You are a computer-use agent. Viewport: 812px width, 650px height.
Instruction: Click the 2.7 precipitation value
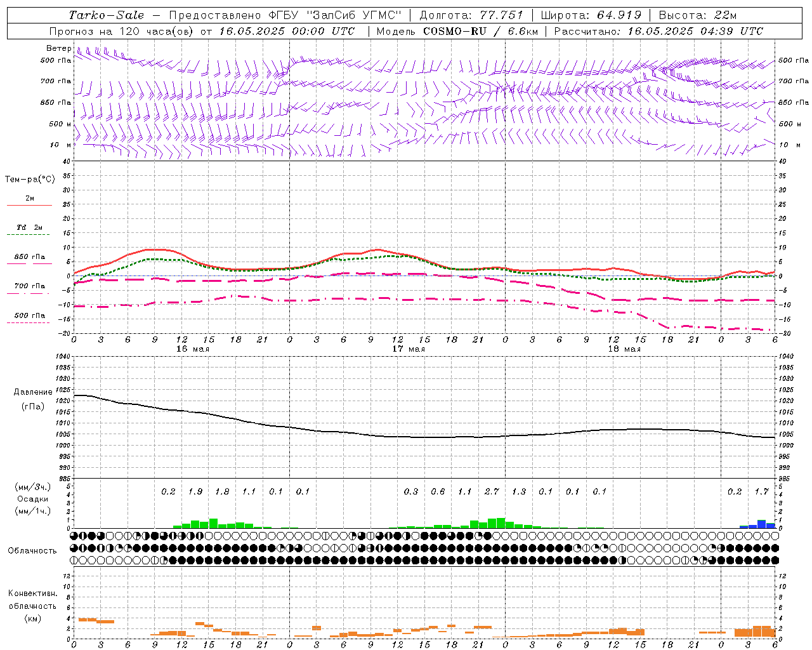pos(492,491)
